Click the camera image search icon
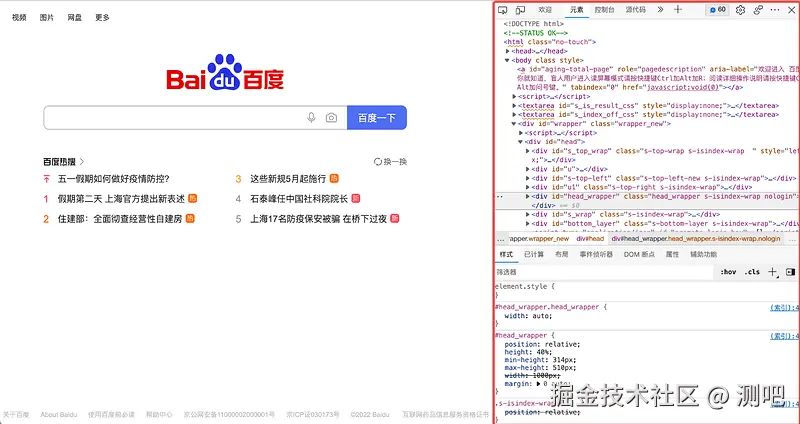 click(x=331, y=118)
